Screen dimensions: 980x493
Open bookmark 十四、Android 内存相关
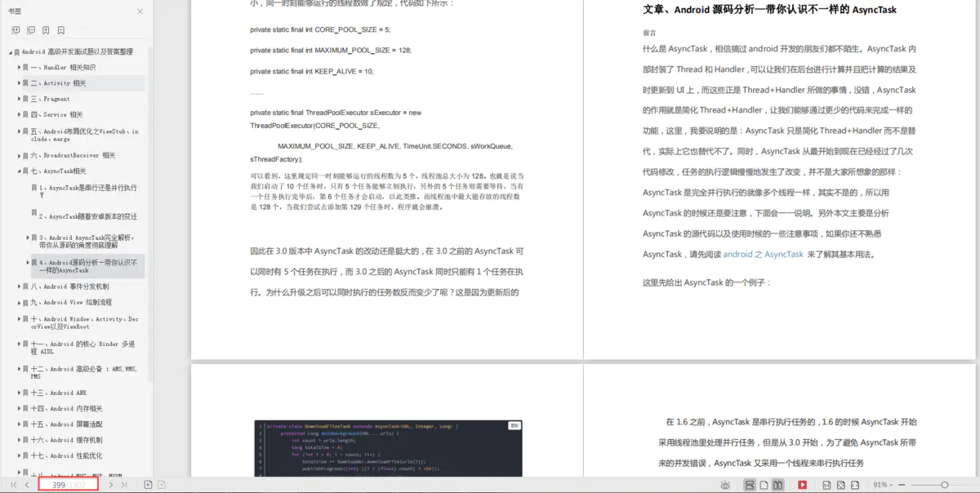click(x=66, y=409)
